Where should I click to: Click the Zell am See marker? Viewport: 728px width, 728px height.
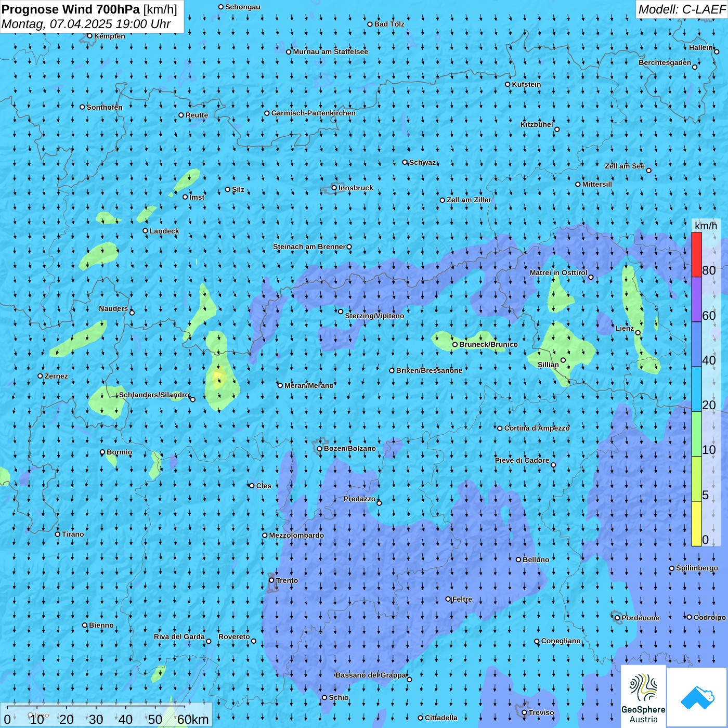pos(648,170)
